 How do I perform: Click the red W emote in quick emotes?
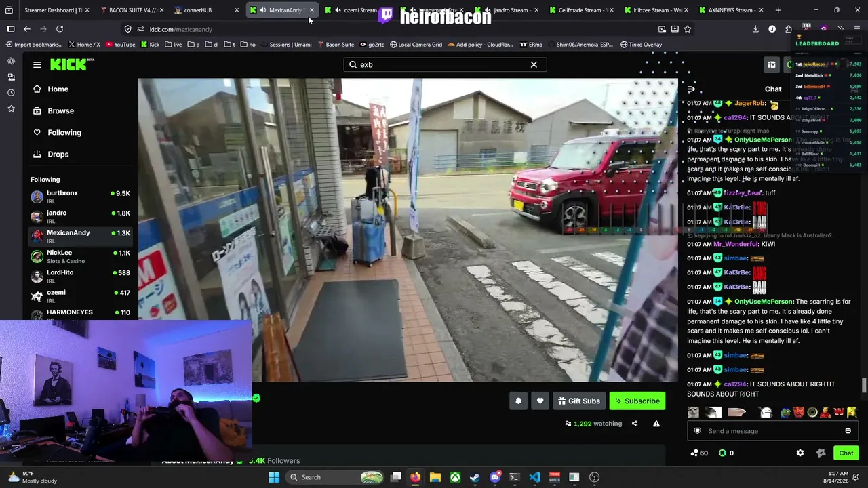tap(839, 412)
